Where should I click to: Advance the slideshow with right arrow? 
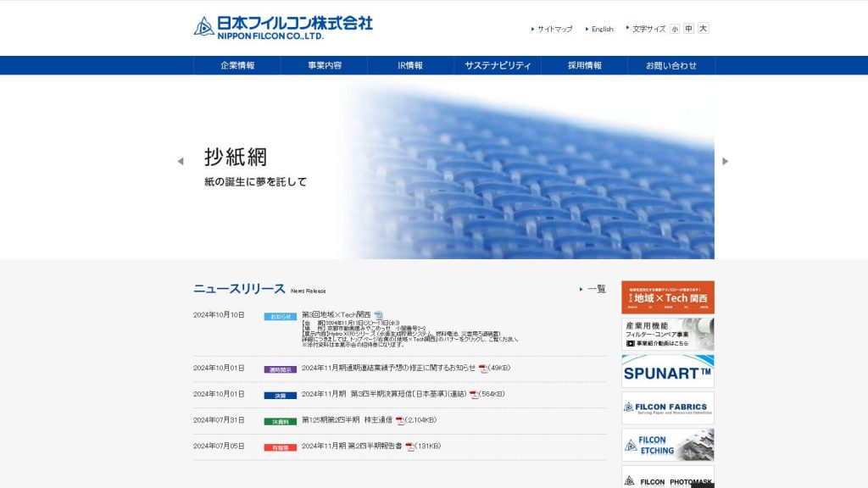point(725,161)
